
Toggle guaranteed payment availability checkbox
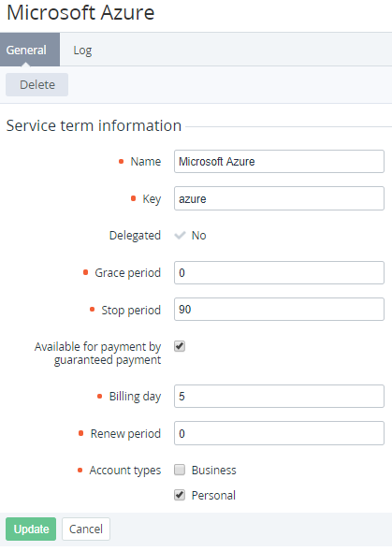click(x=180, y=346)
